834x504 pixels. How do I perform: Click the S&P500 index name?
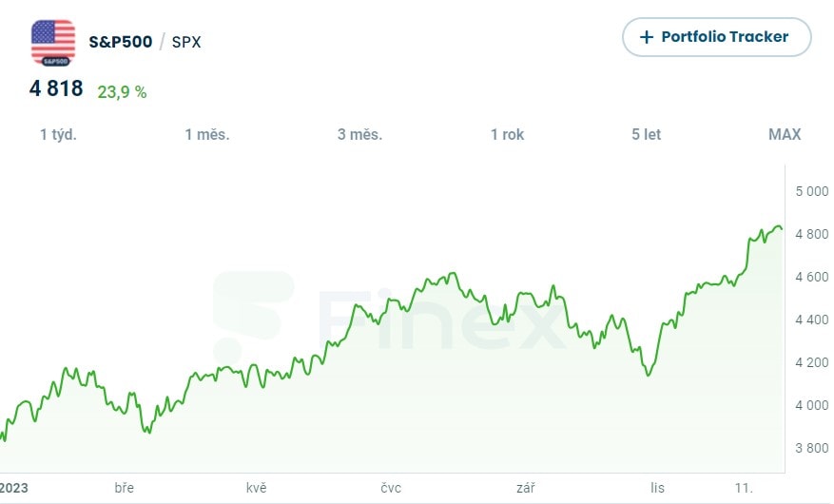pyautogui.click(x=120, y=42)
